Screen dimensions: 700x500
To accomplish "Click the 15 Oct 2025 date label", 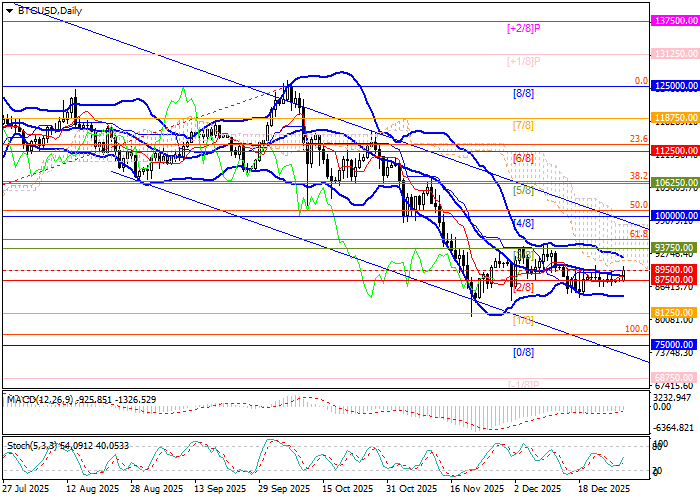I will [x=348, y=489].
